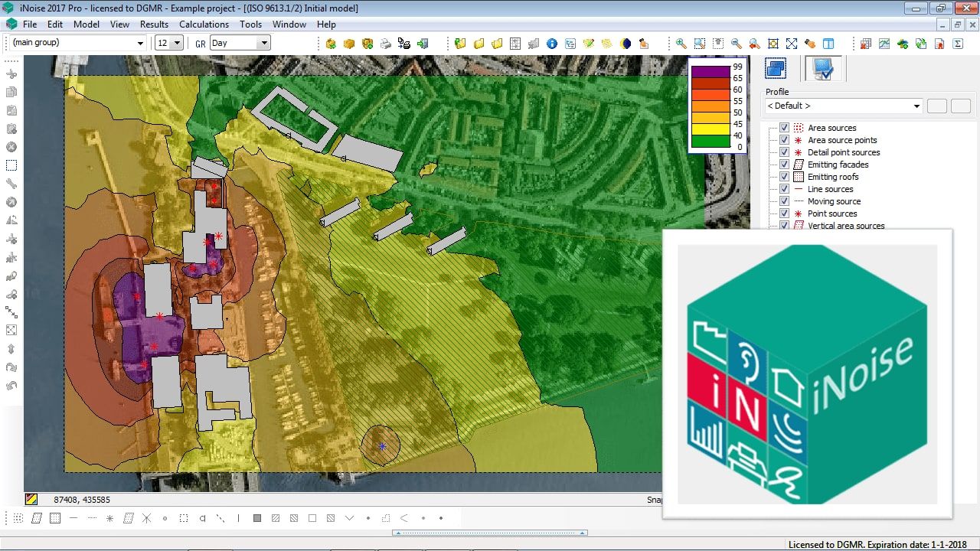Select the crossed-lines X tool in bottom toolbar
Image resolution: width=980 pixels, height=551 pixels.
point(147,518)
